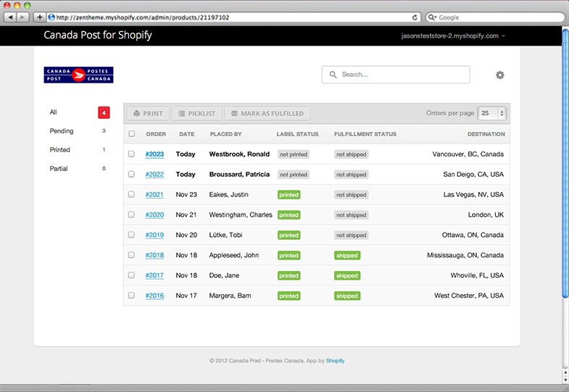Click customer name Broussard, Patricia
Viewport: 569px width, 392px height.
[239, 175]
